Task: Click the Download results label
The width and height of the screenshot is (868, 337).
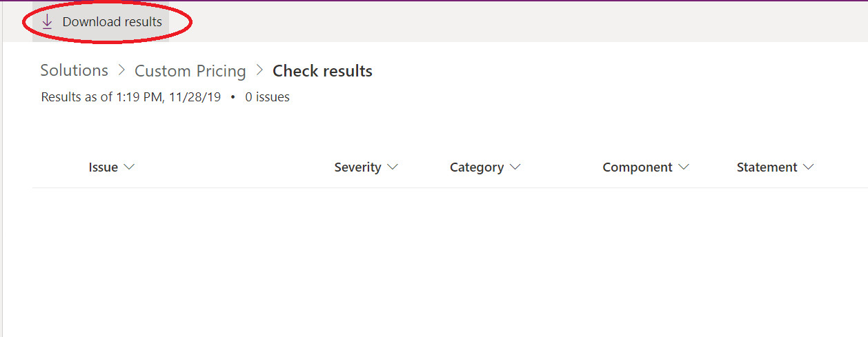Action: tap(112, 22)
